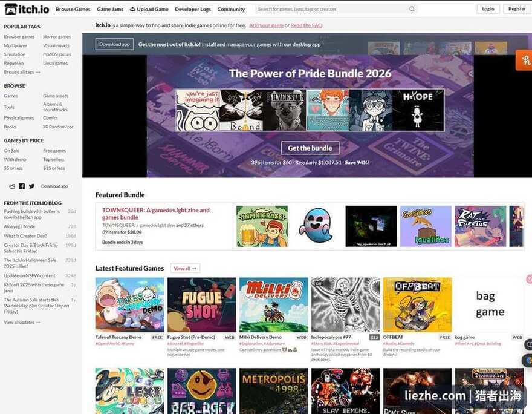This screenshot has height=414, width=532.
Task: Click Browse all tags link
Action: click(22, 72)
